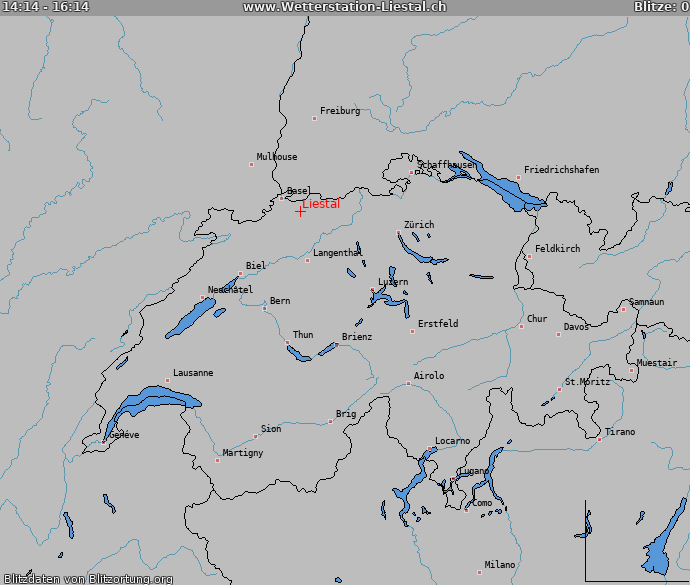Click the Liestal red cross marker
The image size is (690, 585).
300,212
